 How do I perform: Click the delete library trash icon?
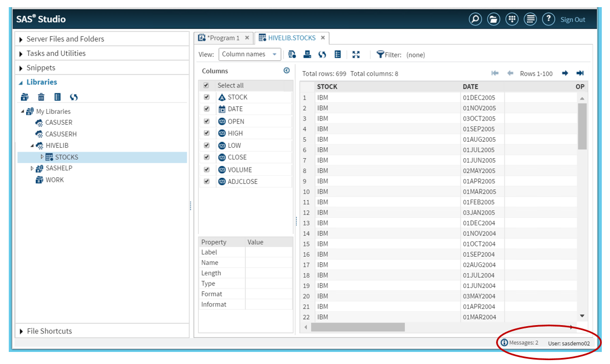pos(41,97)
